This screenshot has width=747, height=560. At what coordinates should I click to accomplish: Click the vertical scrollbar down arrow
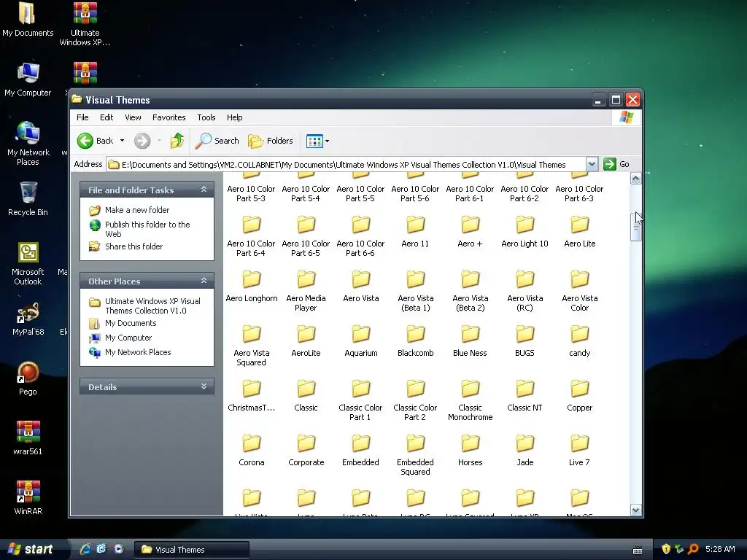click(x=635, y=510)
